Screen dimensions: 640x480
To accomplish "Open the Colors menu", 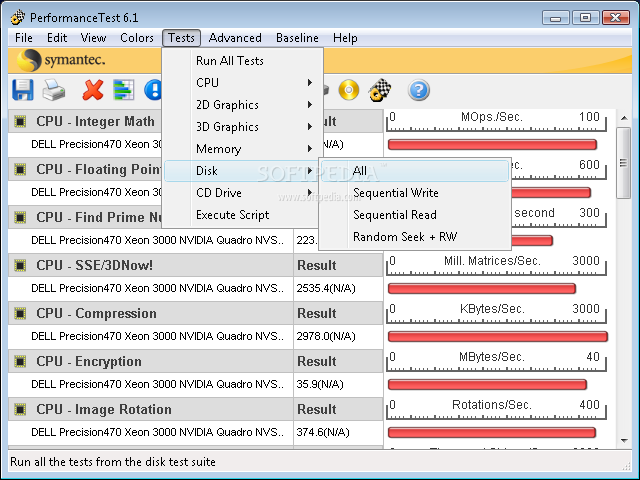I will [137, 38].
